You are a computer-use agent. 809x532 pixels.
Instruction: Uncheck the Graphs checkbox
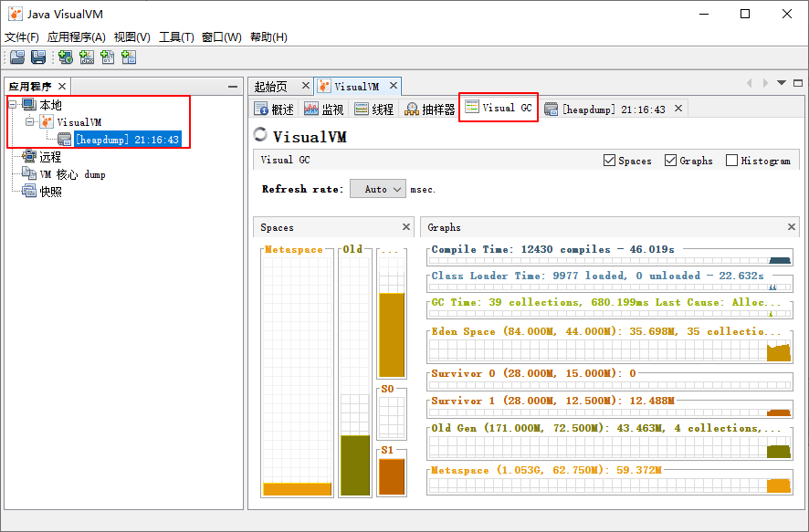tap(671, 161)
